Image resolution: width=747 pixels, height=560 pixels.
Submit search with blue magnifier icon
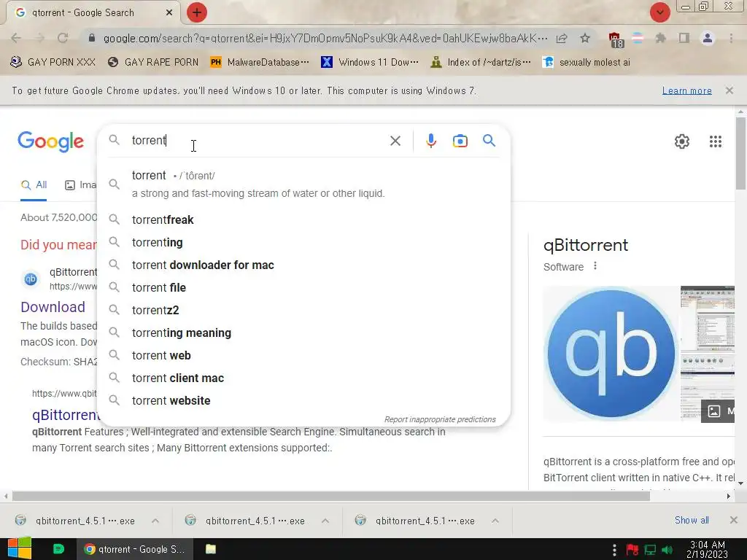[x=489, y=141]
